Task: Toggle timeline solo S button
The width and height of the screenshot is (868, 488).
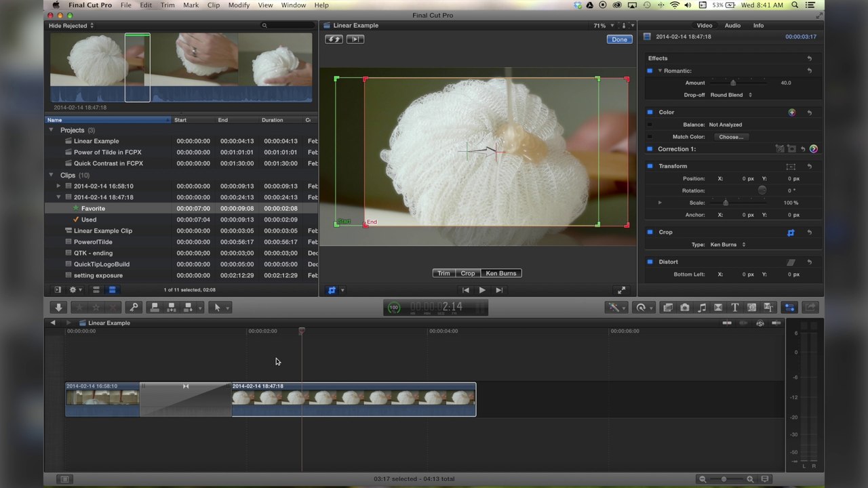Action: pos(760,323)
